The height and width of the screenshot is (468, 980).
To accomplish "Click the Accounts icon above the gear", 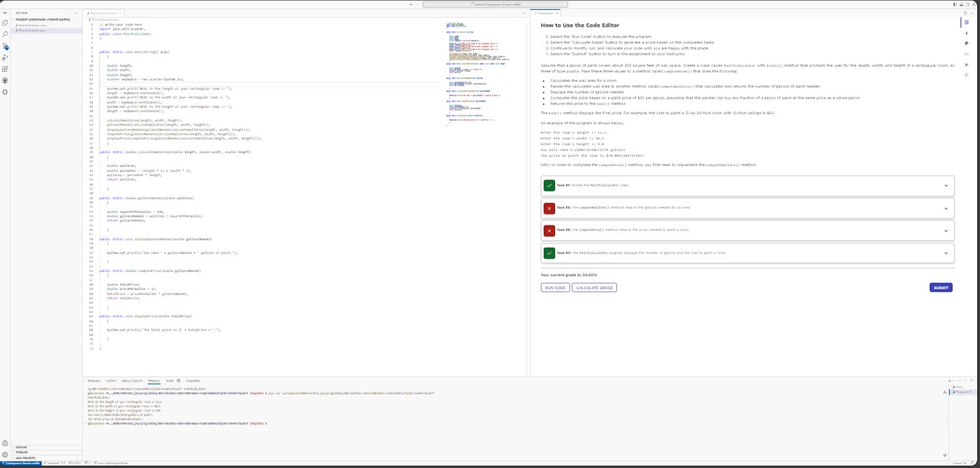I will pyautogui.click(x=5, y=441).
